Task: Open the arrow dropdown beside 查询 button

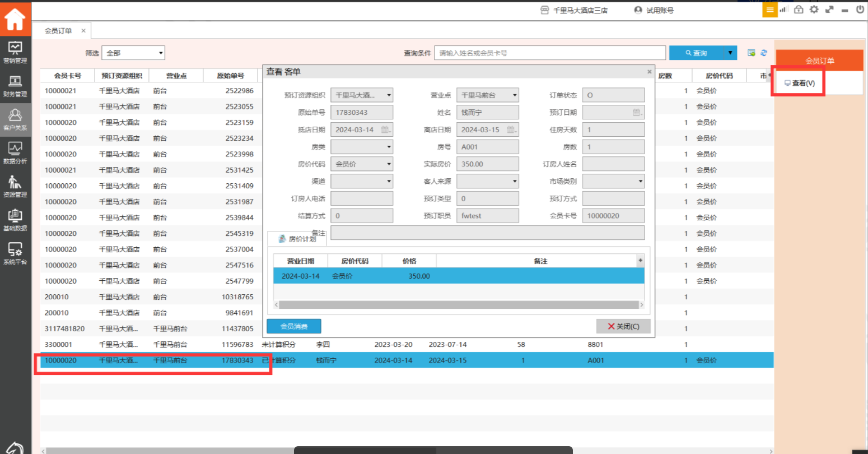Action: (x=730, y=53)
